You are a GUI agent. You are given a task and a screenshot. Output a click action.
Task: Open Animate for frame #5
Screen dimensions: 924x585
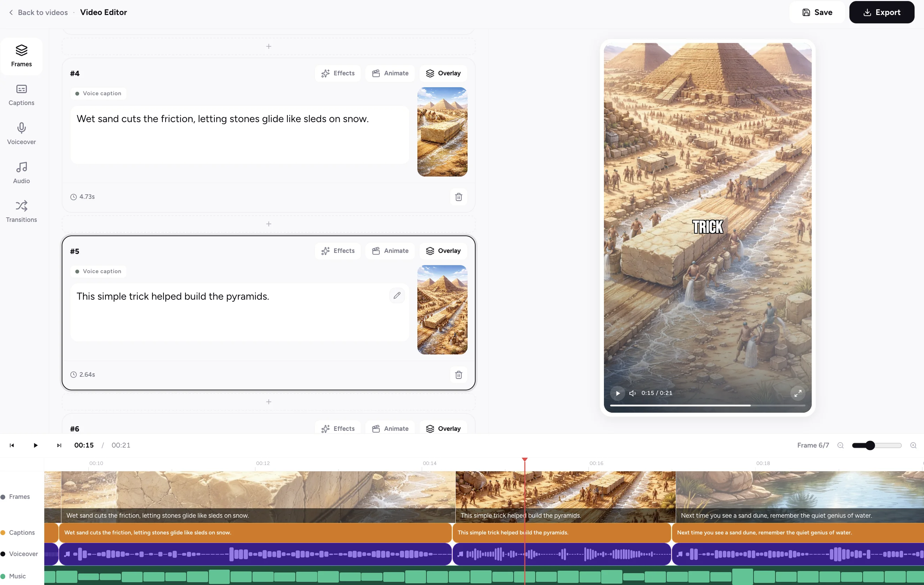tap(390, 251)
